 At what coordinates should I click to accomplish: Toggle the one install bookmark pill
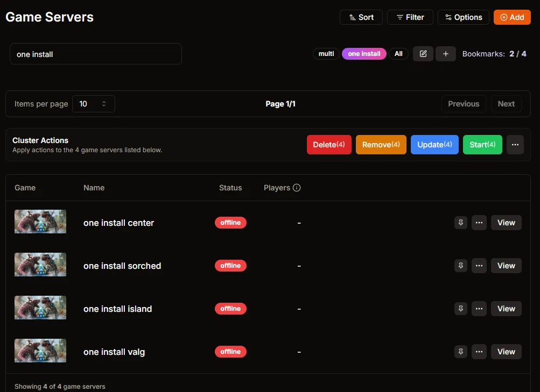click(364, 53)
